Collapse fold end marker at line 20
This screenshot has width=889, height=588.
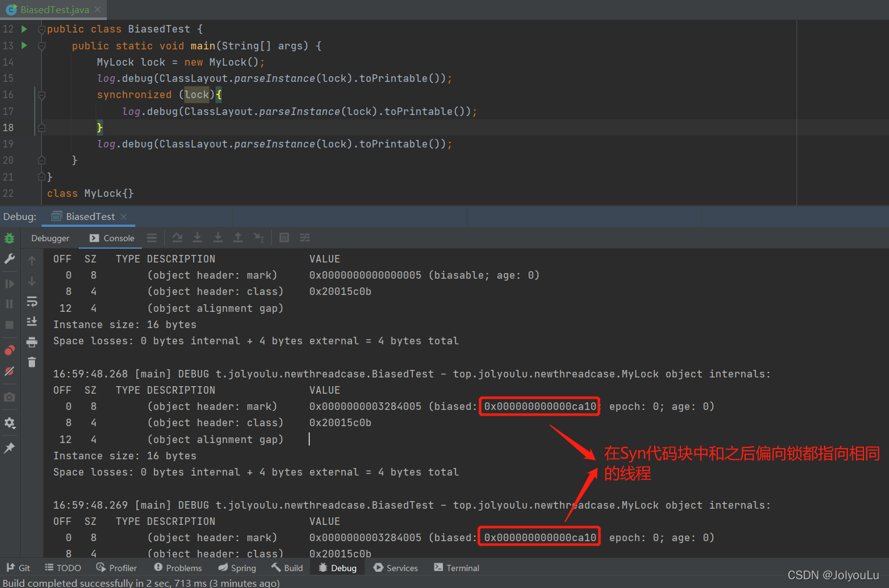[x=41, y=160]
